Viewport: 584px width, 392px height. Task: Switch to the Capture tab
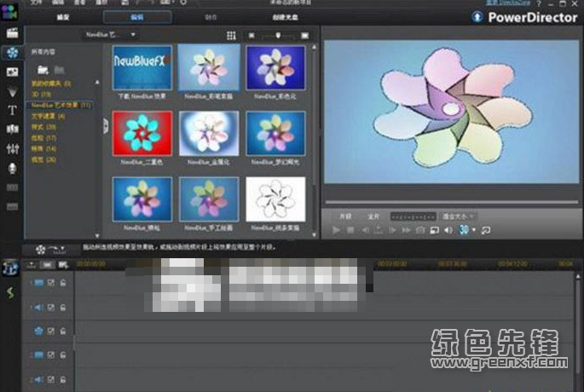63,17
